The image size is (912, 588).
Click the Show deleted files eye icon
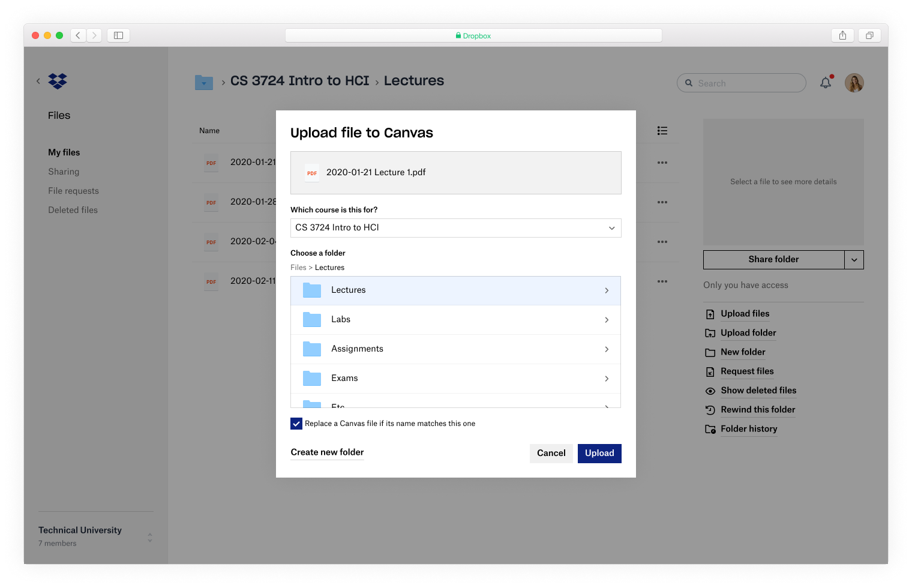710,391
